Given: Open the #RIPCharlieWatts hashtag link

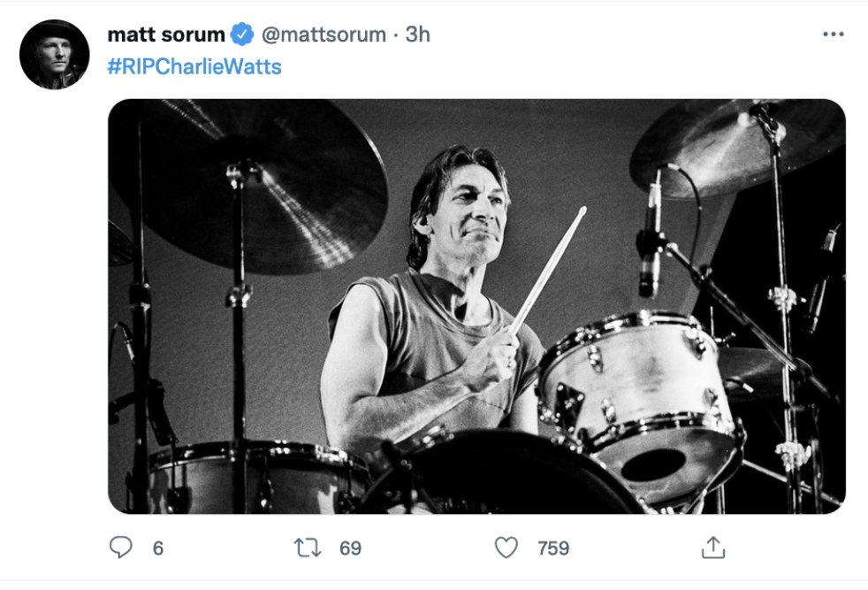Looking at the screenshot, I should pos(194,66).
